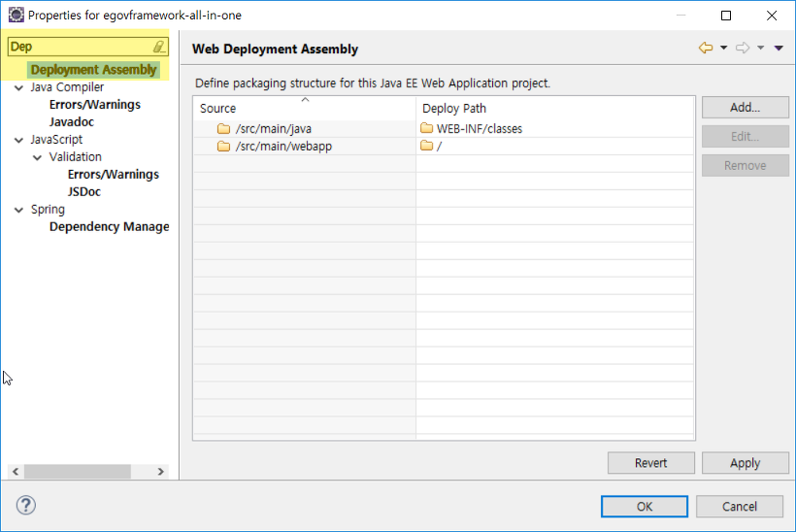Click the /src/main/java folder icon
This screenshot has width=796, height=532.
click(x=223, y=129)
